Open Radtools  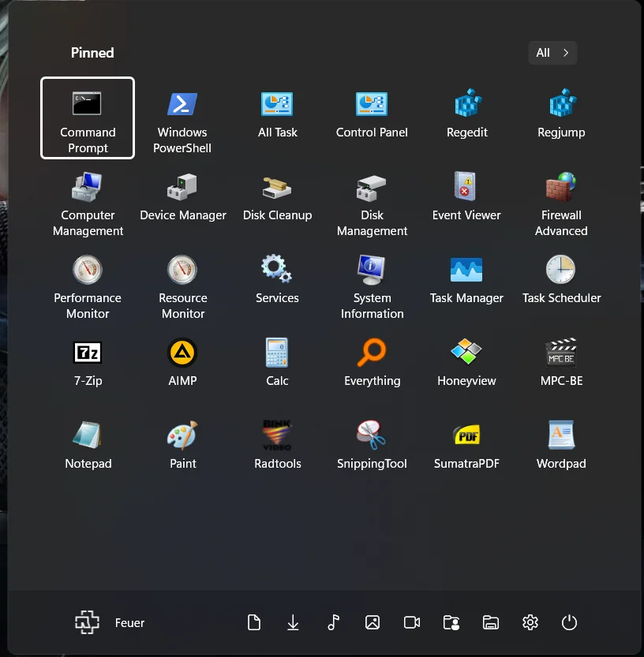point(277,450)
